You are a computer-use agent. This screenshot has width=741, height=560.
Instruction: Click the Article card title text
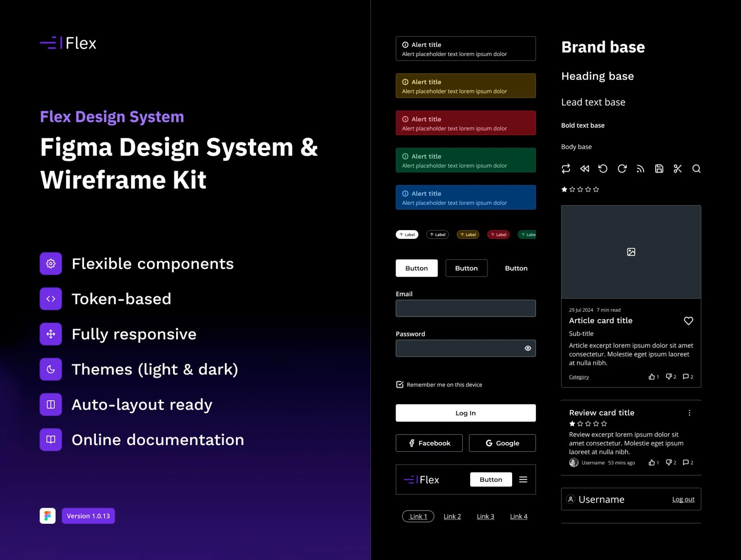pyautogui.click(x=601, y=321)
